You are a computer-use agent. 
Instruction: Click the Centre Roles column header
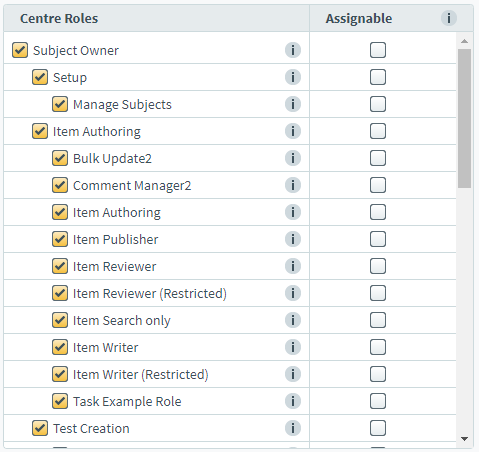(156, 18)
